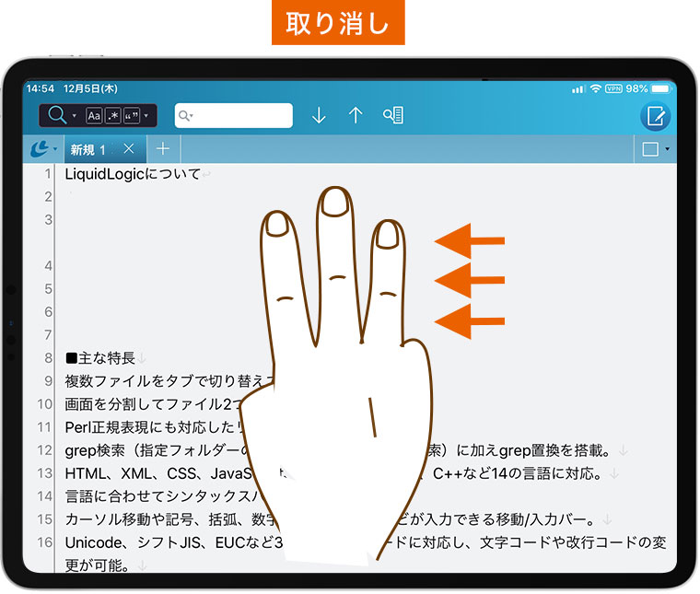Open the search mode dropdown arrow
Screen dimensions: 700x594
click(x=75, y=116)
